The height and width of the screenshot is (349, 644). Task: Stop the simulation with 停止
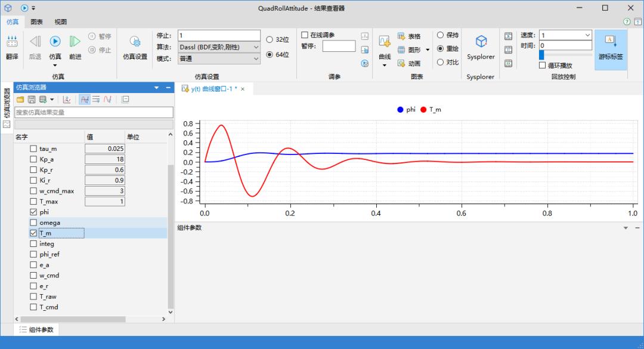pyautogui.click(x=100, y=50)
